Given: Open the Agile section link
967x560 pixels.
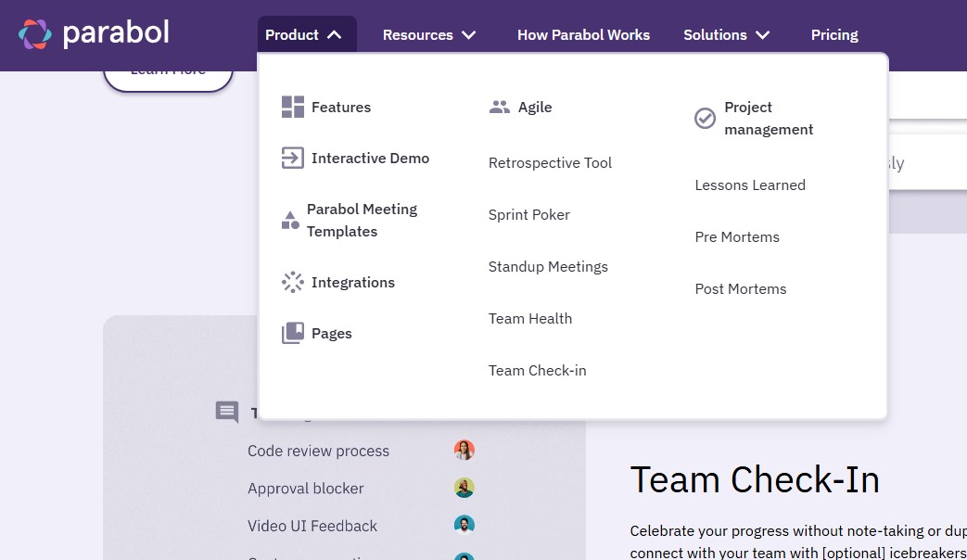Looking at the screenshot, I should point(535,107).
